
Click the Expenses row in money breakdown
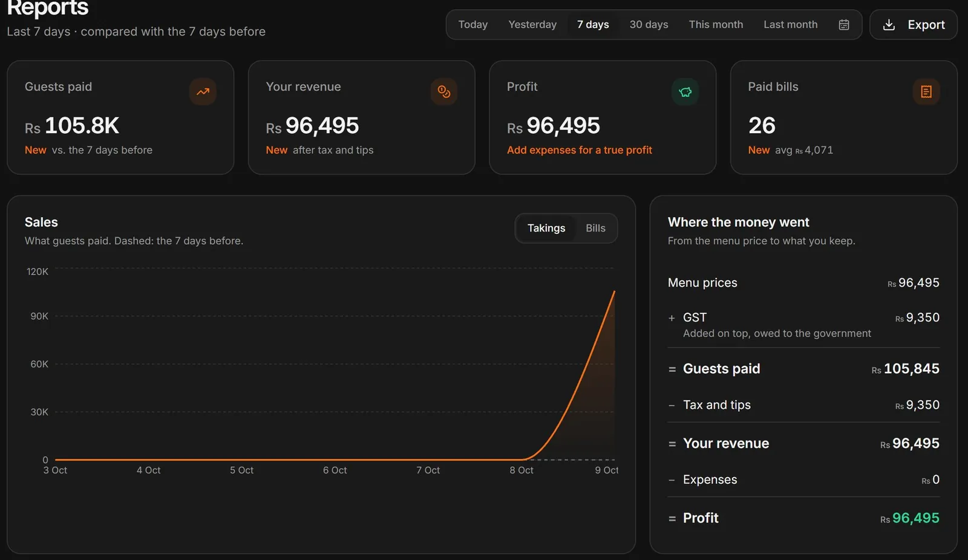[803, 480]
